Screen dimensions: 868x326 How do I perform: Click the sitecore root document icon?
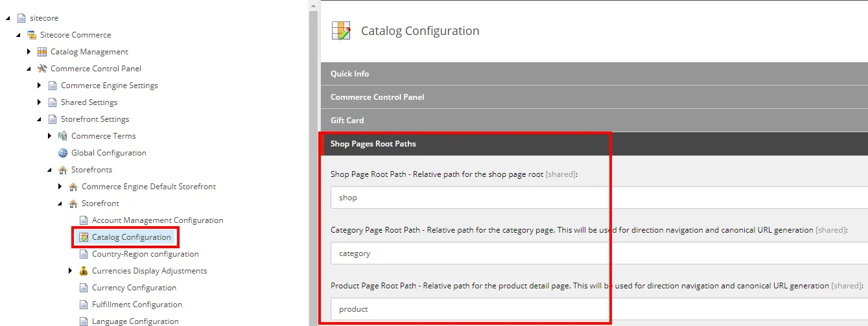21,18
